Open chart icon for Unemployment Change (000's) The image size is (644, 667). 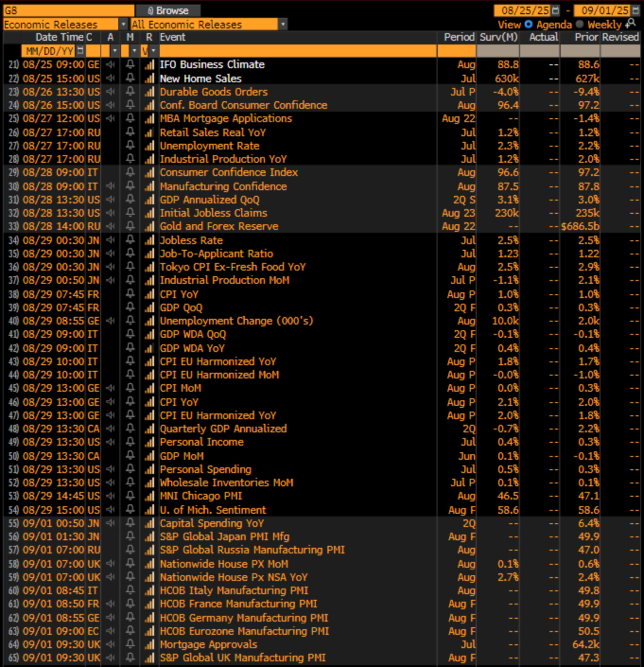click(x=149, y=321)
